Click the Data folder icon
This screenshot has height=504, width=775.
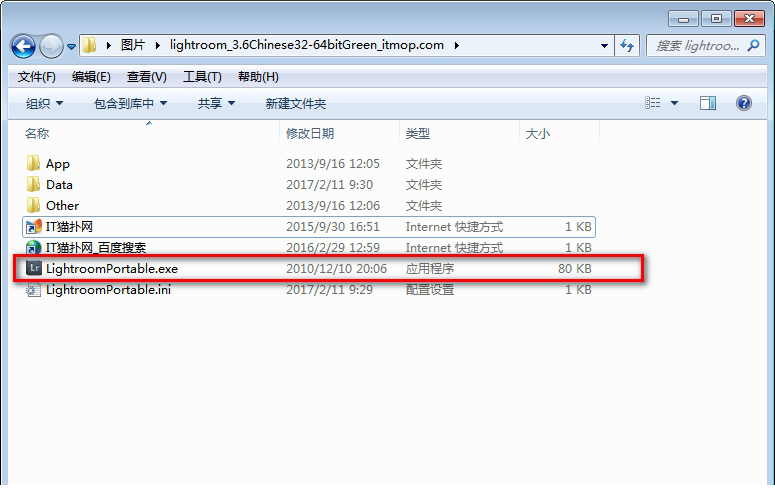[x=33, y=184]
